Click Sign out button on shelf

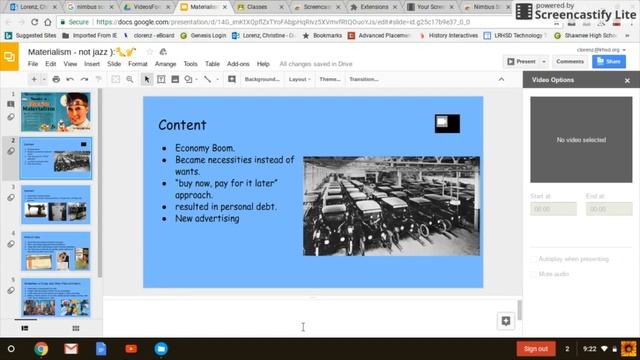[x=536, y=349]
